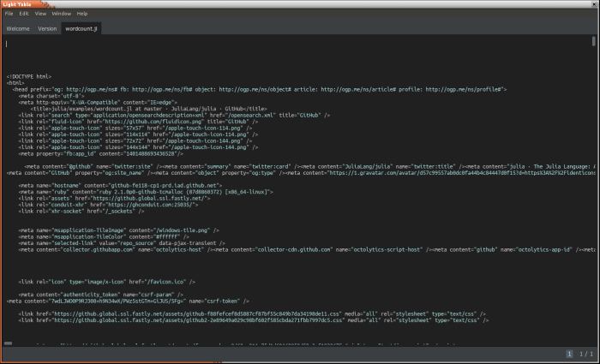
Task: Click the meta content="@github" twitter:site line
Action: pyautogui.click(x=310, y=167)
